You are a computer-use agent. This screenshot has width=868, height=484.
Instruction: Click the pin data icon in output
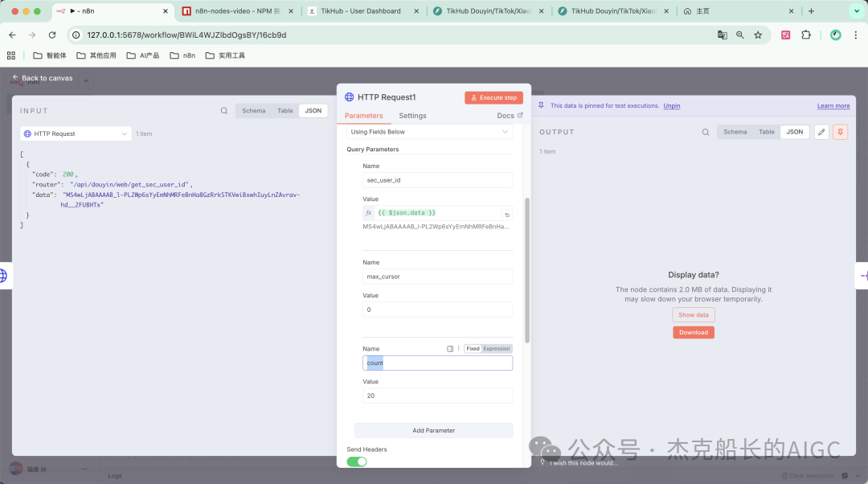click(x=841, y=132)
